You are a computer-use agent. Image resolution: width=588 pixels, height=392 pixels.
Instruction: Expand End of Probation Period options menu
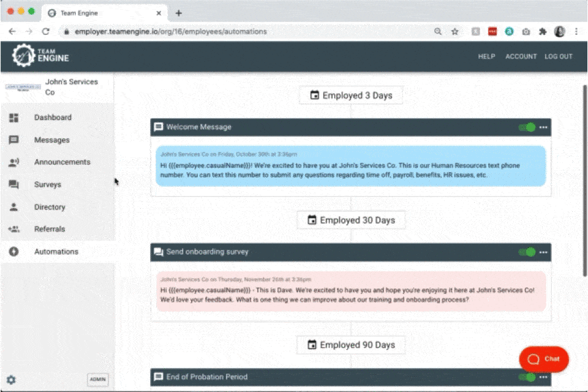(543, 377)
